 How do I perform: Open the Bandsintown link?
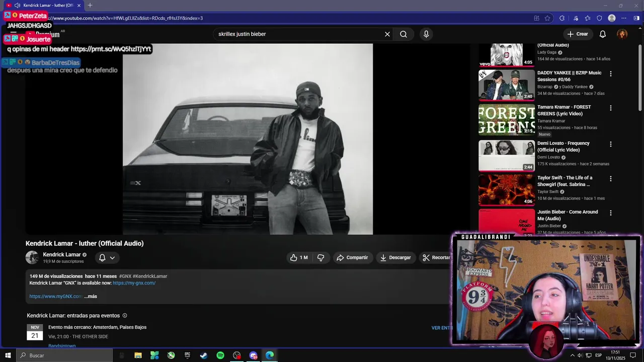tap(62, 346)
